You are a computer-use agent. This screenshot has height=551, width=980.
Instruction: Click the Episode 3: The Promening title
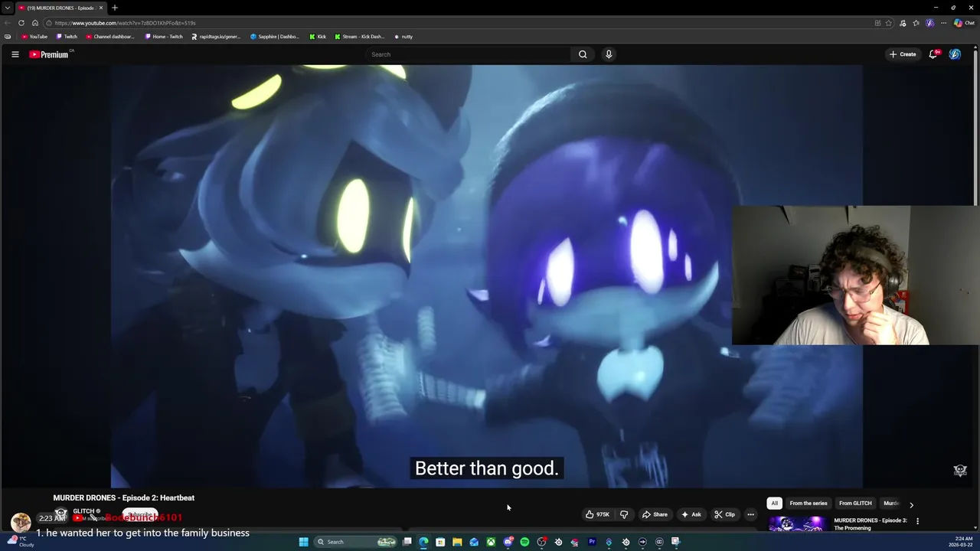coord(870,524)
